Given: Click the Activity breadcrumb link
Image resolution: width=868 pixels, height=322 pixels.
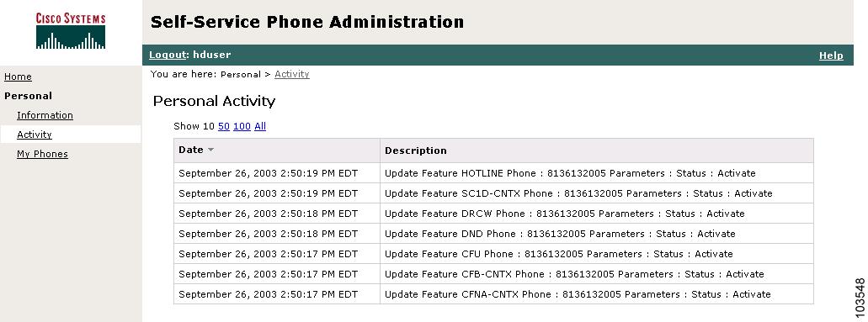Looking at the screenshot, I should [x=292, y=74].
